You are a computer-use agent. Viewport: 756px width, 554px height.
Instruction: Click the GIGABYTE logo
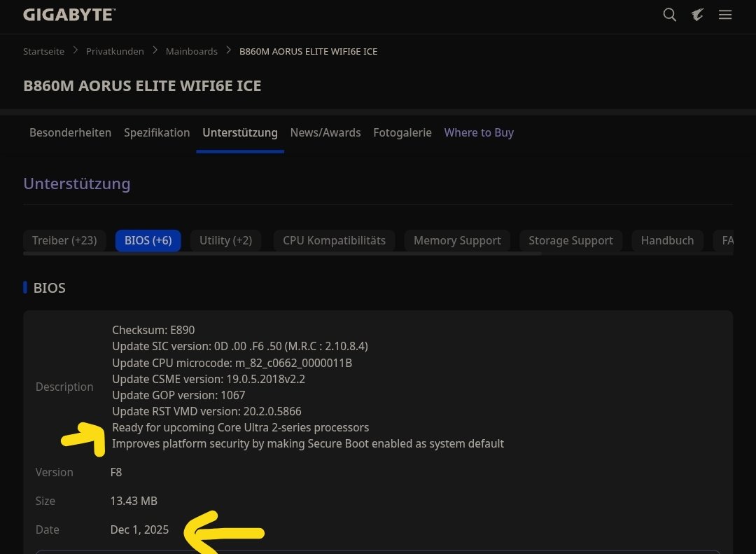click(69, 15)
